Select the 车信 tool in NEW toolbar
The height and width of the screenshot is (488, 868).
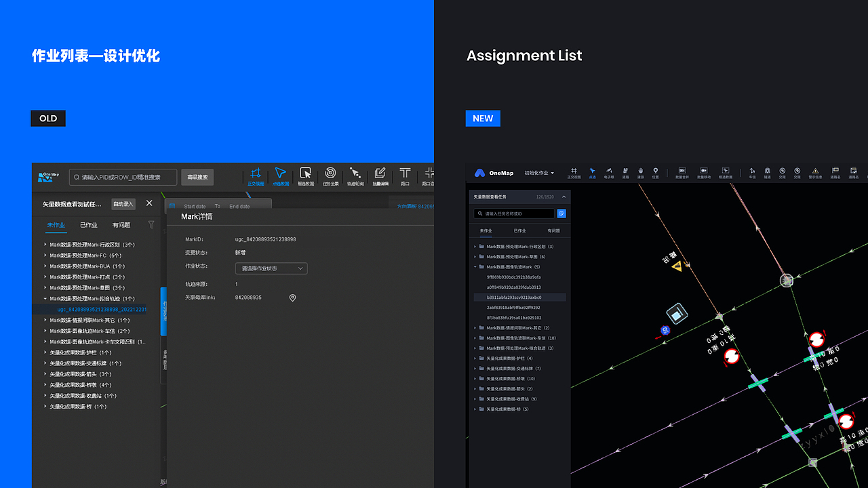(x=752, y=173)
